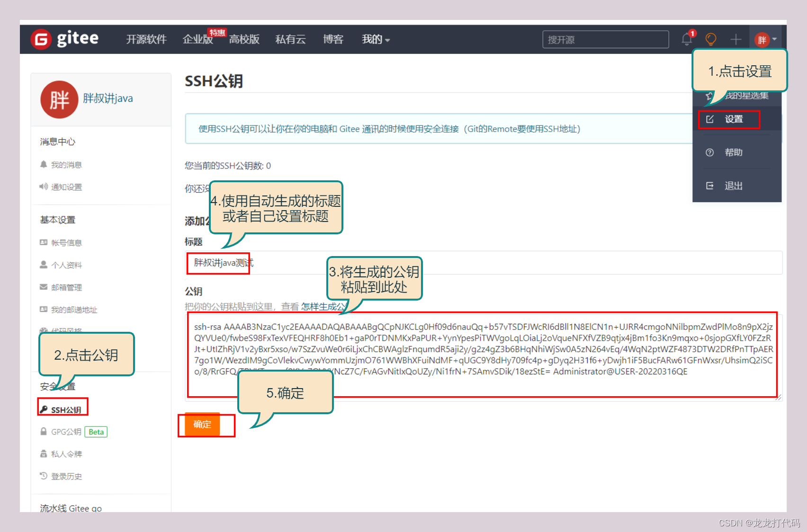The image size is (807, 532).
Task: Click the icon beside 私人令牌
Action: 44,453
